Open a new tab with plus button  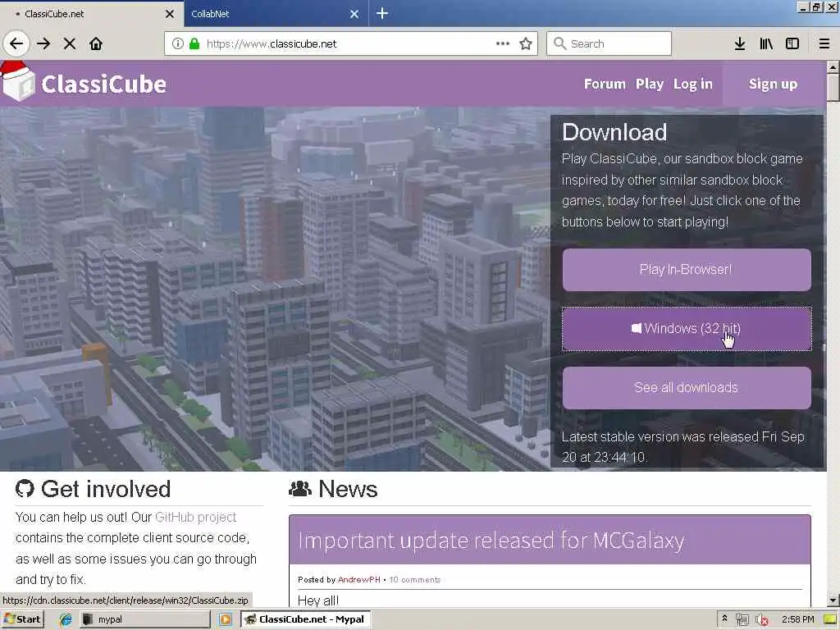pyautogui.click(x=382, y=13)
